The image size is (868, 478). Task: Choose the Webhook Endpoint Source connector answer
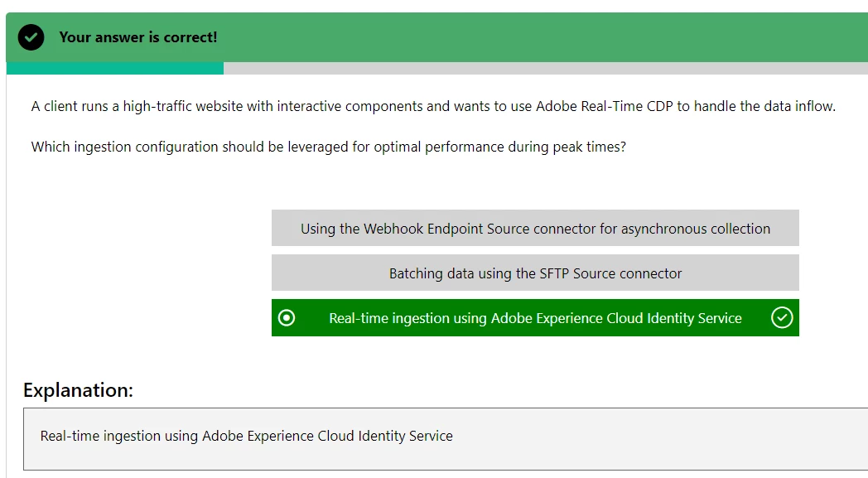pos(535,229)
